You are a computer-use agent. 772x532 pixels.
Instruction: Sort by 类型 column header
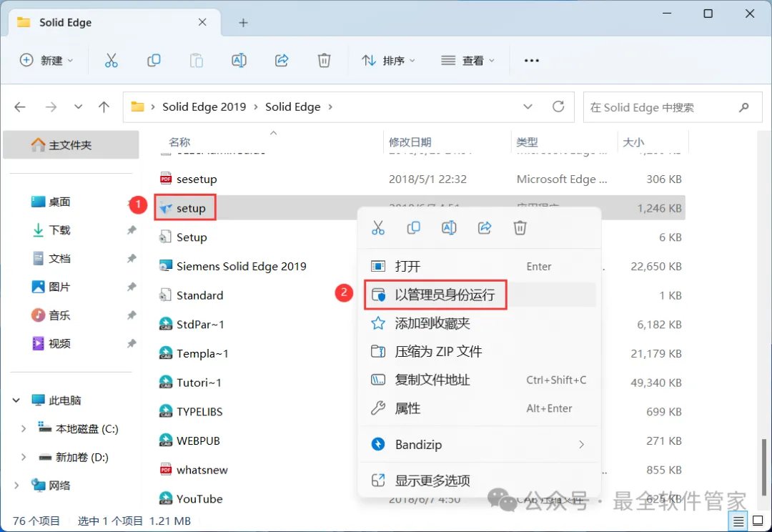[x=527, y=142]
